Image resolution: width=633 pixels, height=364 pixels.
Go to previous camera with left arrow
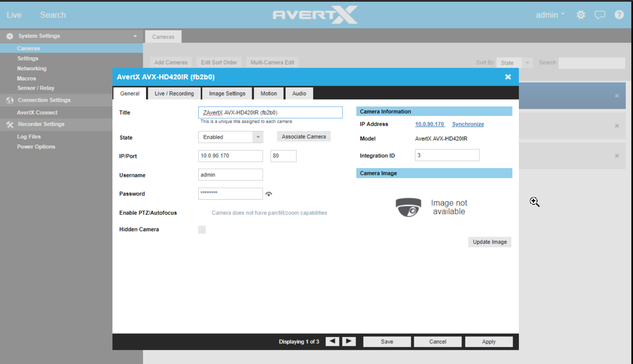tap(332, 341)
